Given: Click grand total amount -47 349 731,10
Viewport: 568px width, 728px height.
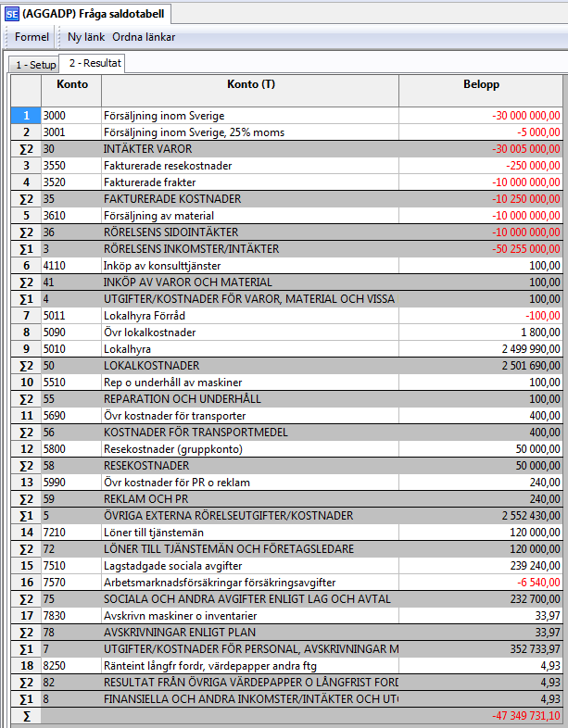Looking at the screenshot, I should [x=481, y=716].
